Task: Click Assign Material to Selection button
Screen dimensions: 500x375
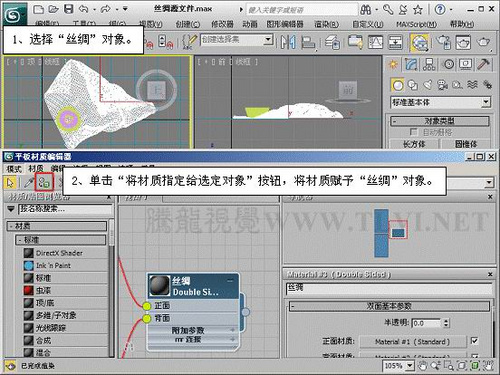Action: tap(44, 182)
